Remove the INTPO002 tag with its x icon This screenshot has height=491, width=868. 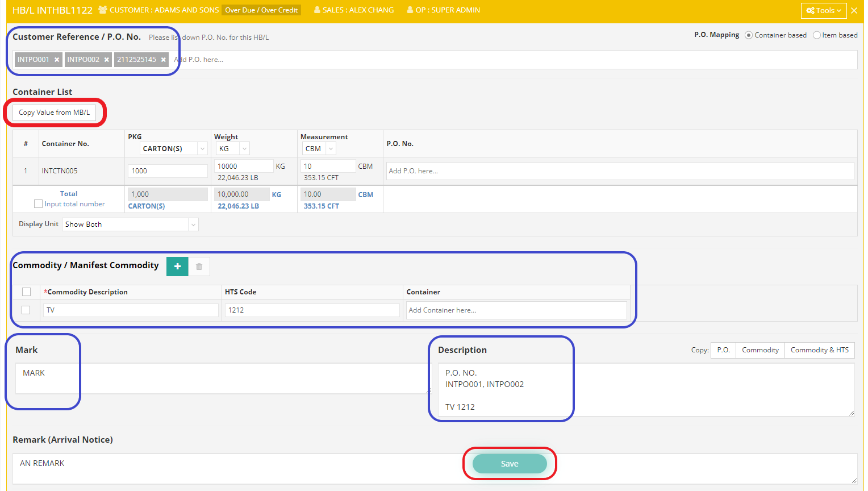coord(107,60)
